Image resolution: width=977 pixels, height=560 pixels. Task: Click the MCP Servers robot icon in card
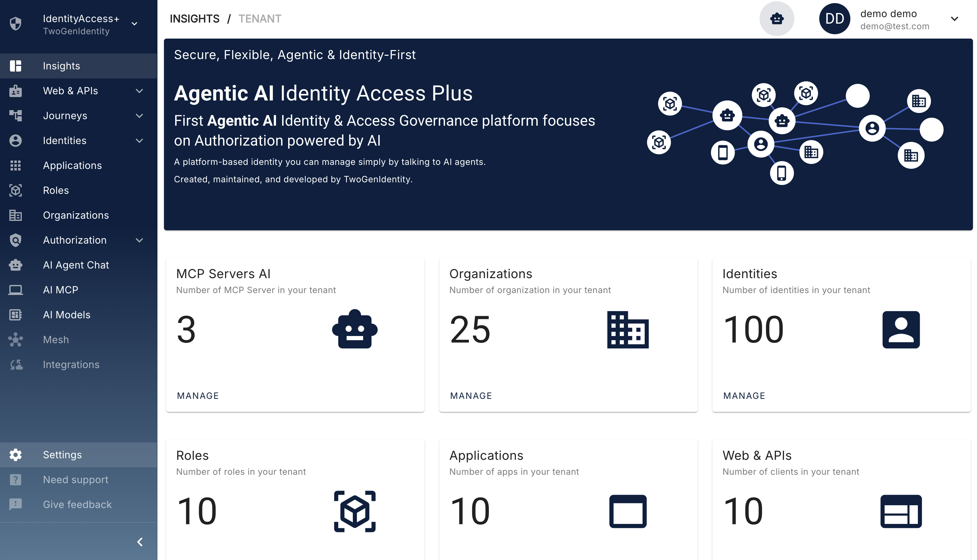pyautogui.click(x=354, y=329)
